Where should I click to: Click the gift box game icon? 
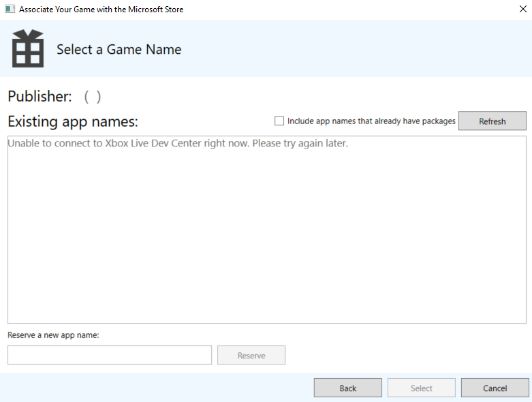click(x=28, y=48)
